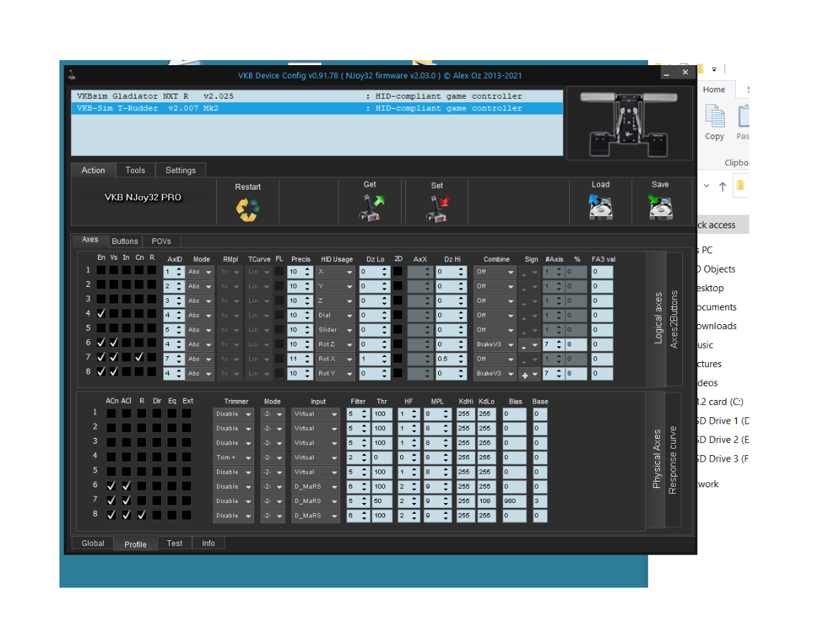The height and width of the screenshot is (644, 834).
Task: Open the Settings tab
Action: click(181, 170)
